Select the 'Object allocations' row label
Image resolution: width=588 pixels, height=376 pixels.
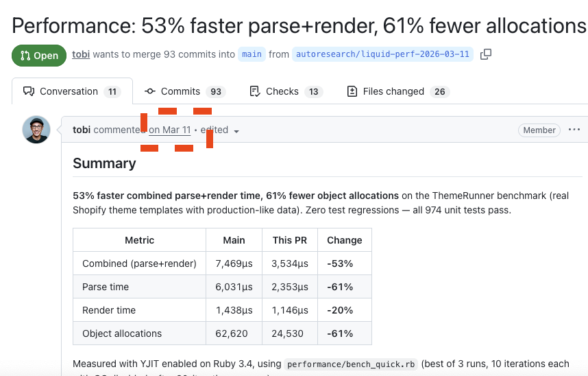pyautogui.click(x=140, y=333)
